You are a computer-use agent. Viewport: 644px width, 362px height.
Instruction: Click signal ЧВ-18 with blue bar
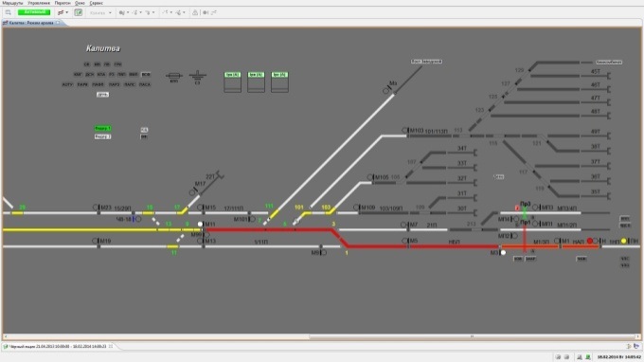(x=138, y=219)
